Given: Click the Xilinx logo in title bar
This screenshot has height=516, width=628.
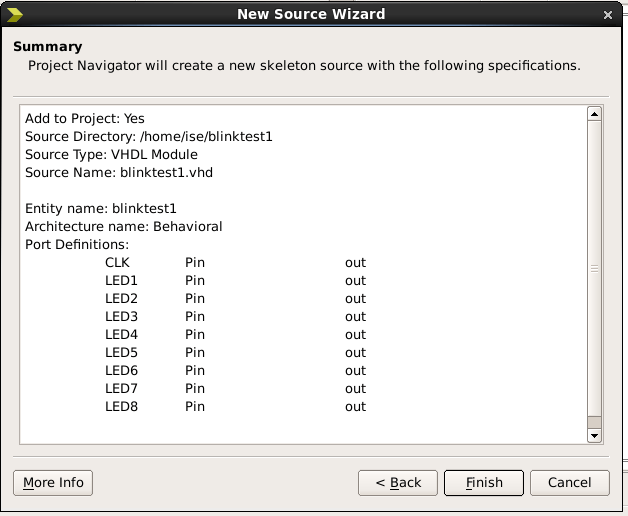Looking at the screenshot, I should (14, 14).
